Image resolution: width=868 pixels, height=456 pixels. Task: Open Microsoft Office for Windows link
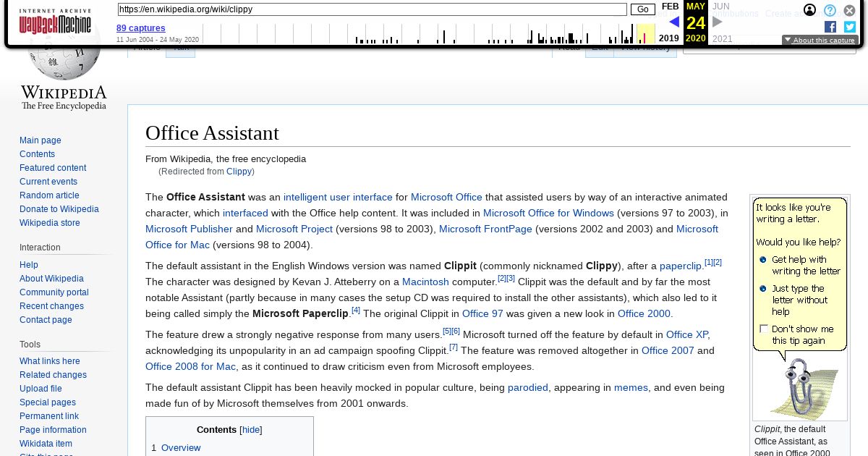[548, 213]
